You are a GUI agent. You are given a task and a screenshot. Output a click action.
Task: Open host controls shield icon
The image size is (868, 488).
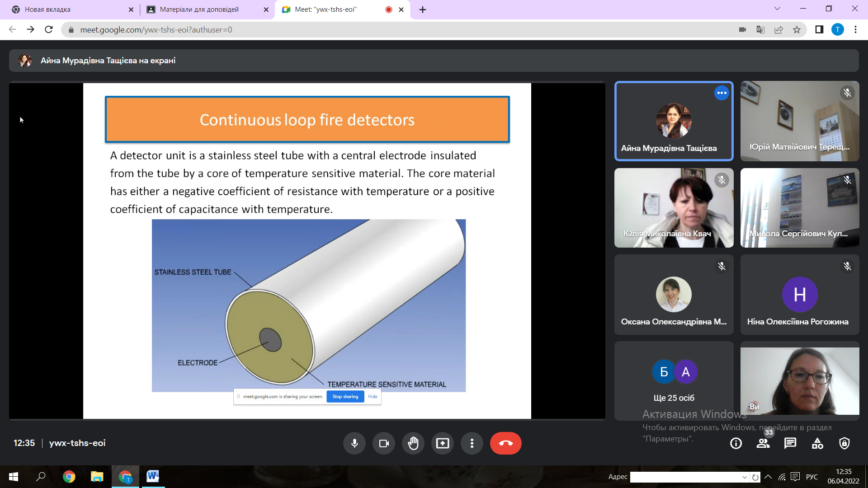tap(844, 444)
